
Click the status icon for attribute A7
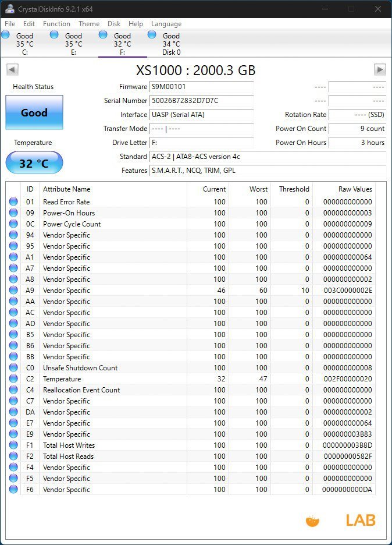click(13, 268)
